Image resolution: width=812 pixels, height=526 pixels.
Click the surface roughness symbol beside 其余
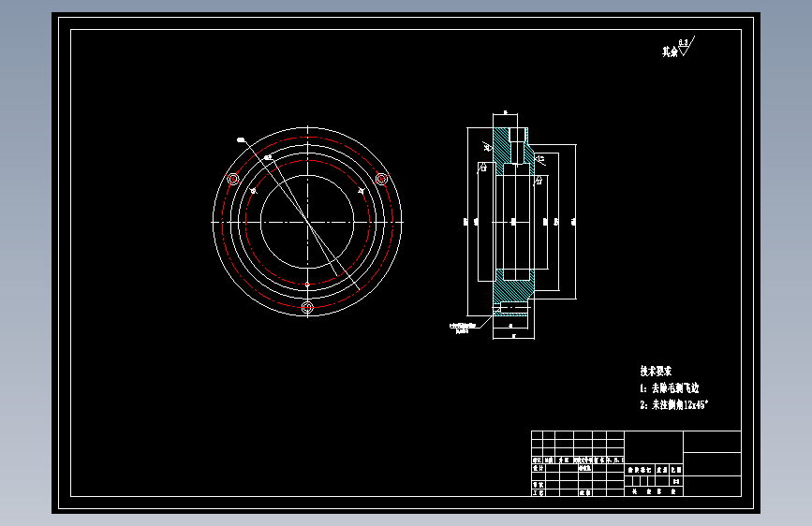pyautogui.click(x=687, y=46)
